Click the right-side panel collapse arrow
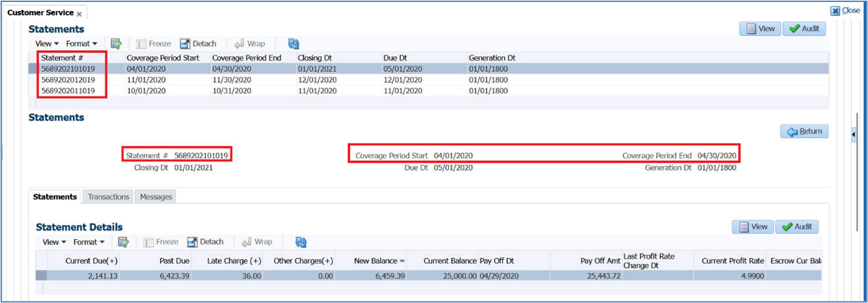The image size is (868, 303). click(854, 134)
